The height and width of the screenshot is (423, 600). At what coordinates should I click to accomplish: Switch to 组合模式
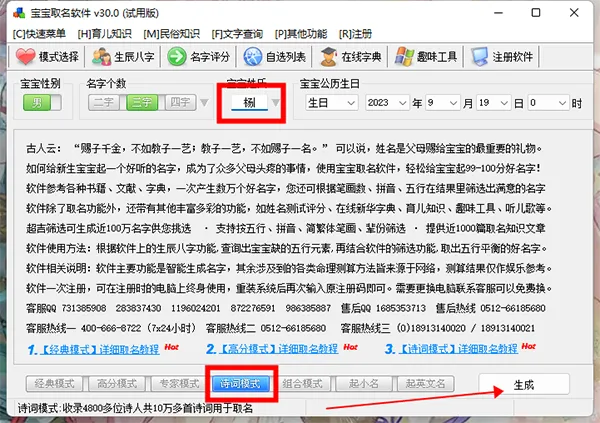(302, 384)
